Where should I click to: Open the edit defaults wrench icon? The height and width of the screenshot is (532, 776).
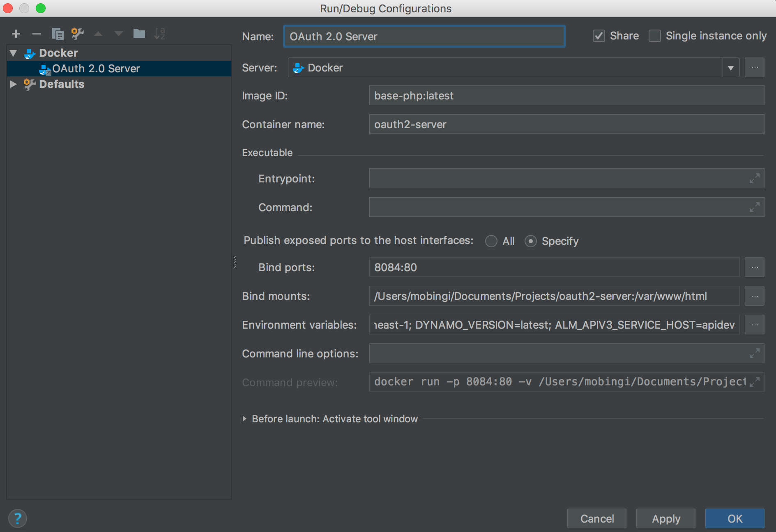coord(78,34)
